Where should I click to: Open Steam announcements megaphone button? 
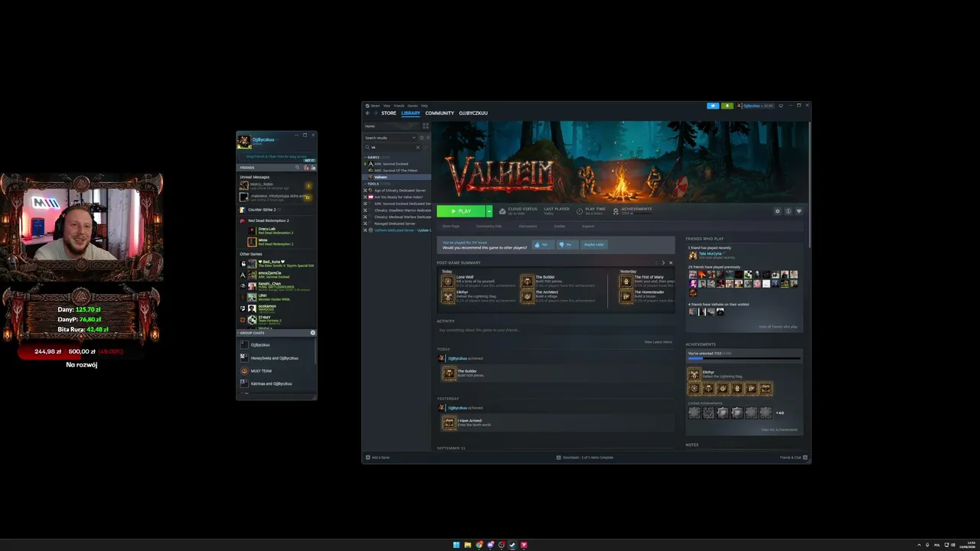click(713, 106)
